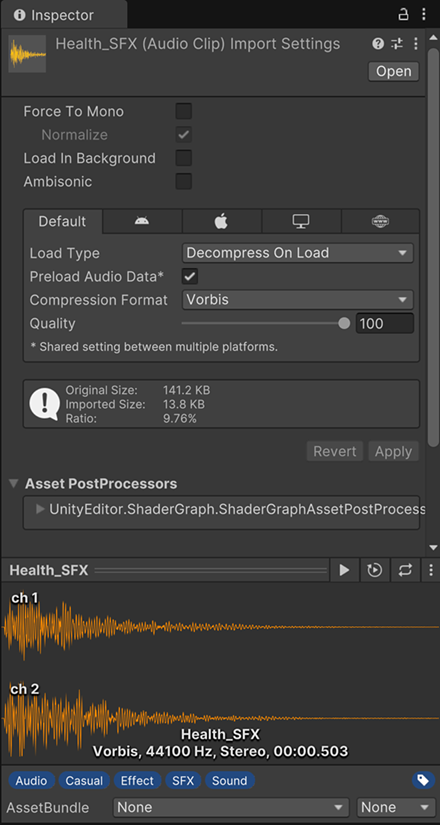
Task: Click the Open button
Action: 394,72
